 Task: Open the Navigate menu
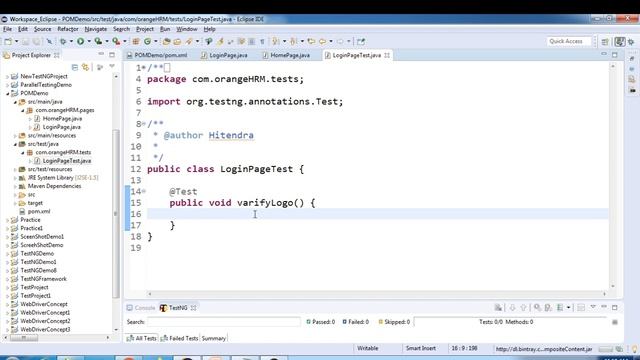(x=96, y=29)
